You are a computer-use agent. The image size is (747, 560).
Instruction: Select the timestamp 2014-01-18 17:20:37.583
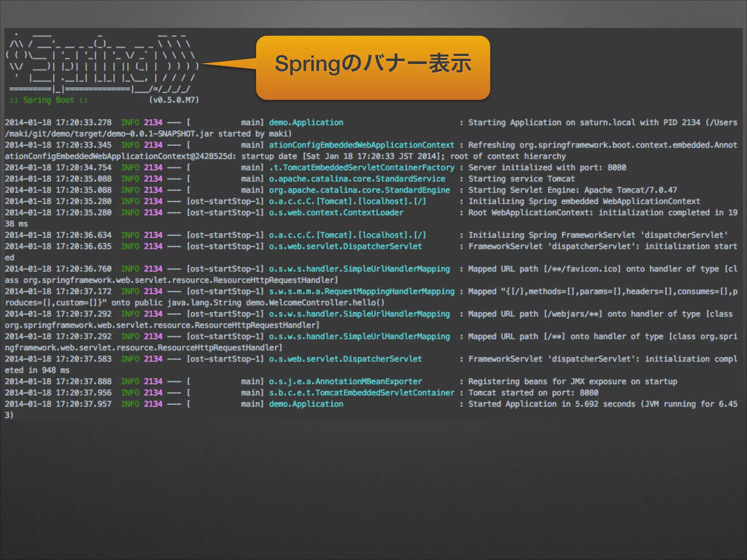[58, 359]
